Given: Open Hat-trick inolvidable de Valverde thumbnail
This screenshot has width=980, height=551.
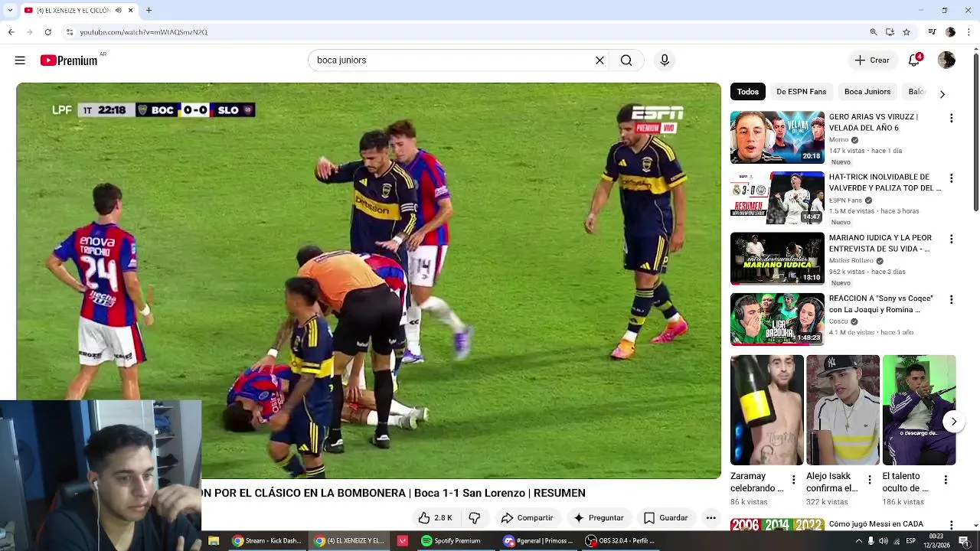Looking at the screenshot, I should pyautogui.click(x=777, y=198).
